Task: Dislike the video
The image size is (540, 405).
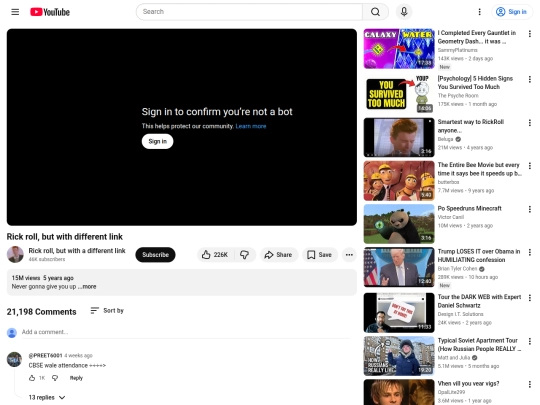Action: (x=245, y=255)
